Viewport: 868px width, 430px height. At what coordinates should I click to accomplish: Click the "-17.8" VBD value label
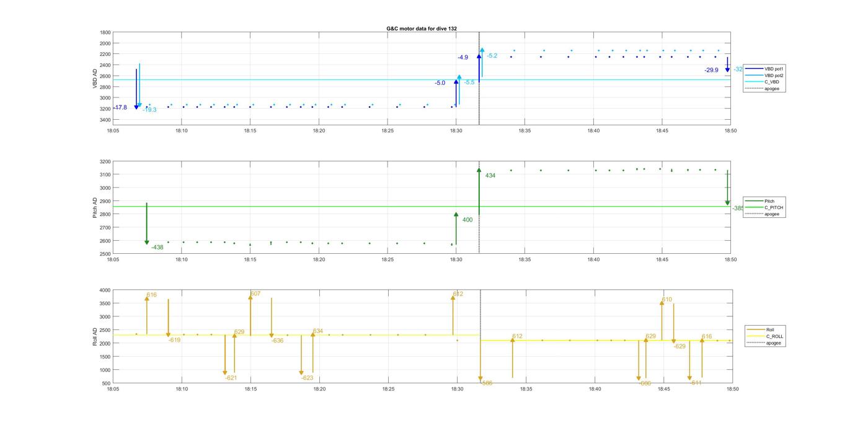120,107
